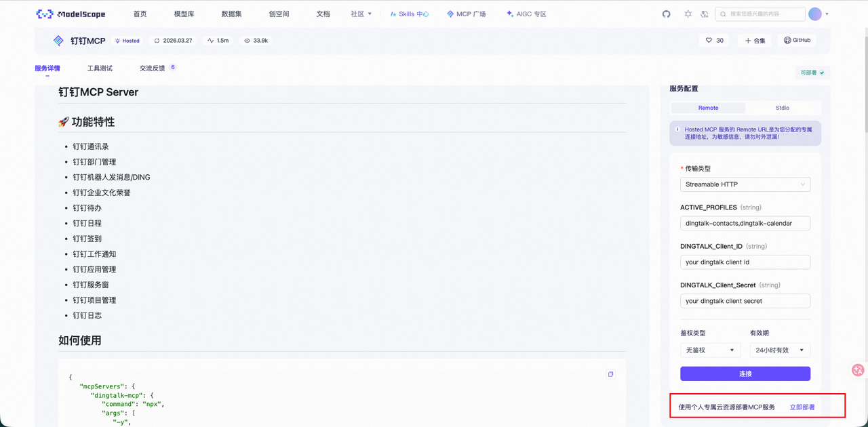The image size is (868, 427).
Task: Click the info icon in Remote URL notice
Action: tap(677, 129)
